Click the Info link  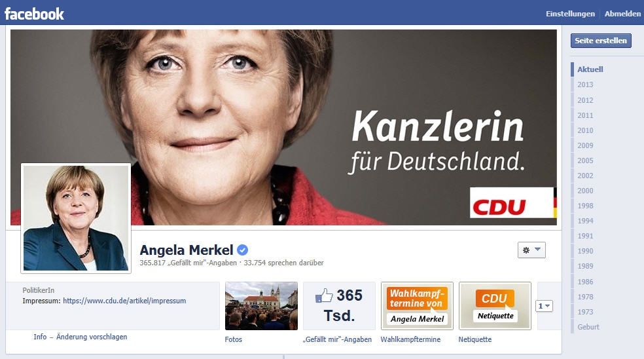point(40,337)
